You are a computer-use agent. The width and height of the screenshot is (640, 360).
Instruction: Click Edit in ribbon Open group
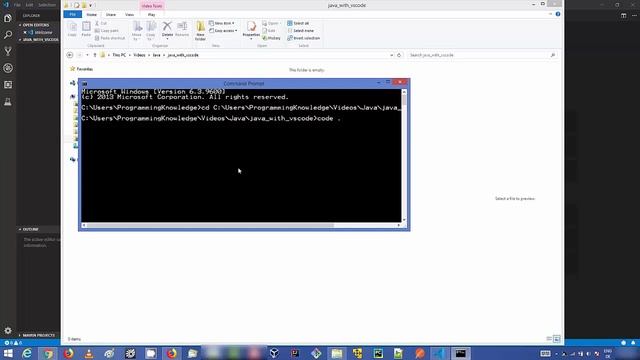(x=269, y=31)
